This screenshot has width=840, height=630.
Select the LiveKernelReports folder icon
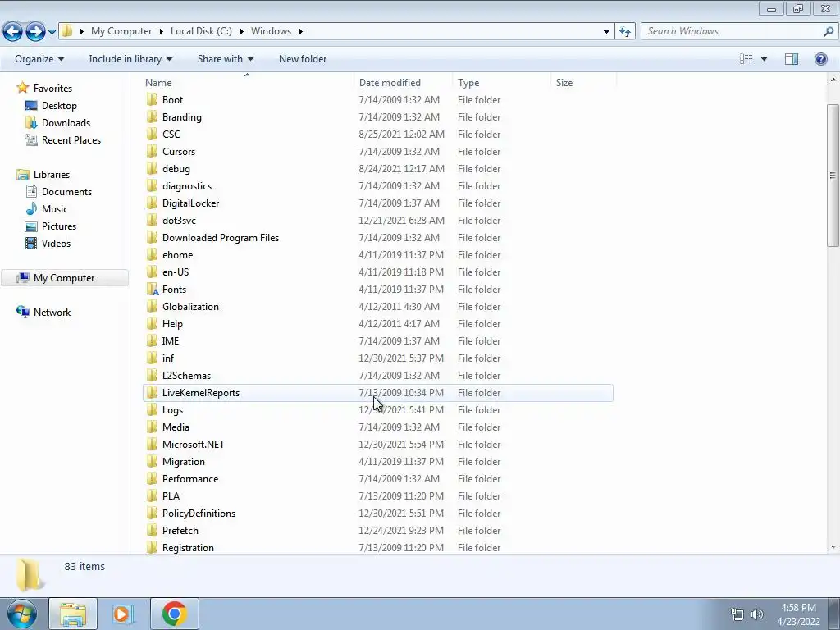pos(152,393)
